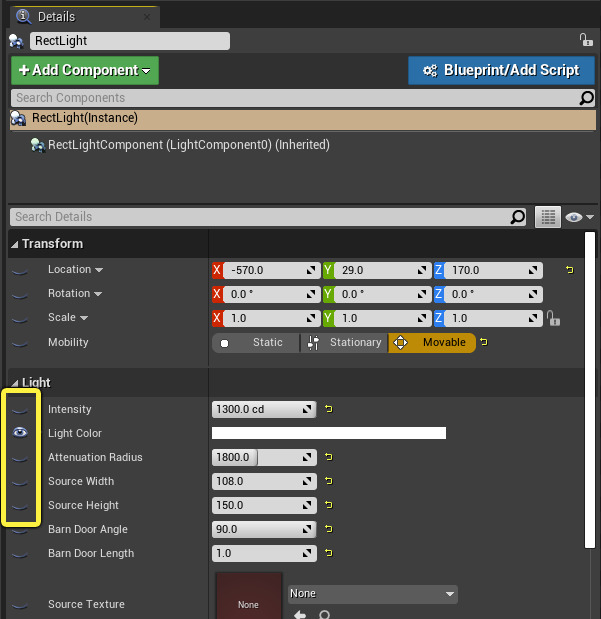Viewport: 601px width, 619px height.
Task: Open the Source Texture None dropdown
Action: (x=373, y=594)
